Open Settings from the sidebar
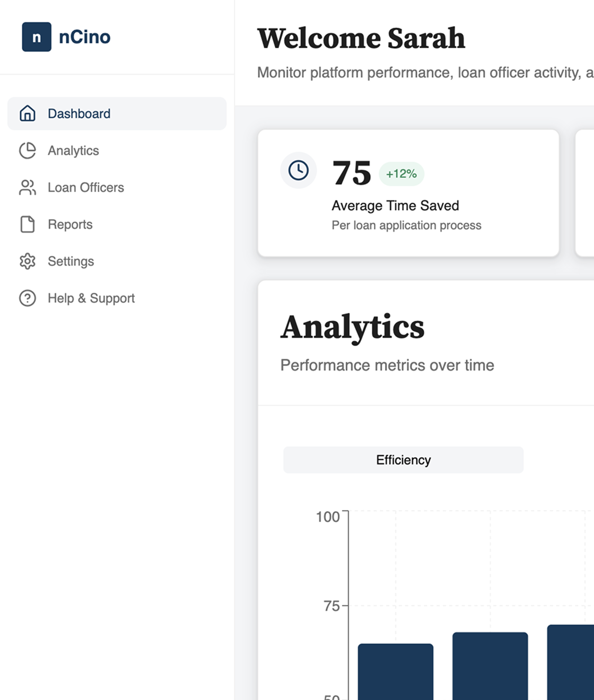The height and width of the screenshot is (700, 594). [71, 261]
